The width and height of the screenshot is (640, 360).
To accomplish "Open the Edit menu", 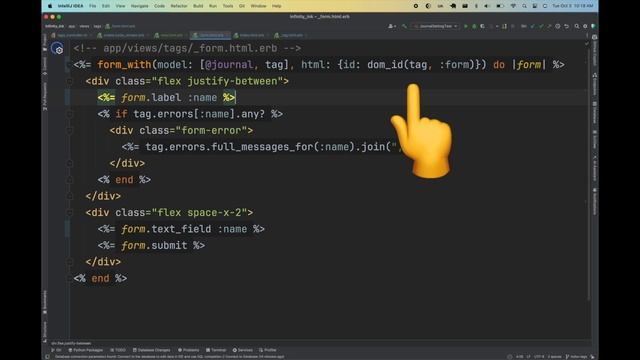I will [106, 6].
